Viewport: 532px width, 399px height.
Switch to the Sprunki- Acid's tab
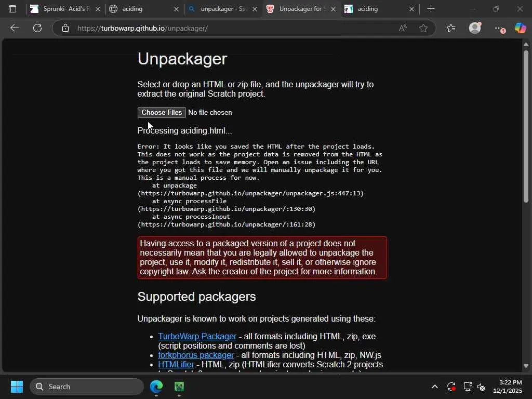point(65,9)
